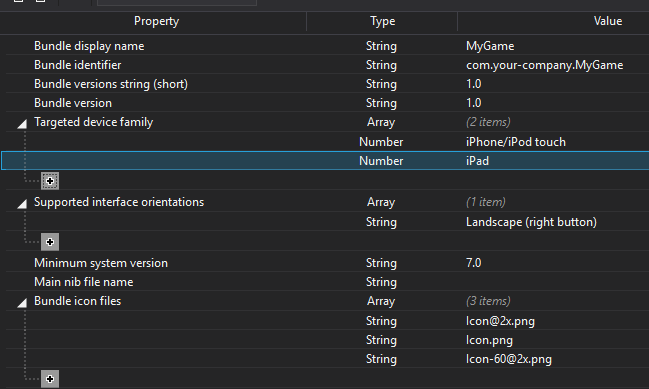Select the iPhone/iPod touch device entry
Image resolution: width=649 pixels, height=389 pixels.
[x=516, y=142]
